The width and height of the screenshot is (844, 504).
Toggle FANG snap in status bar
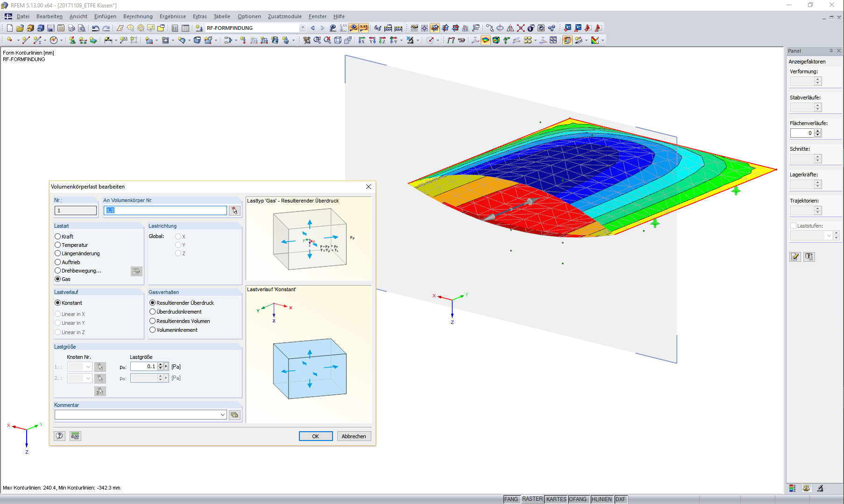(x=511, y=499)
